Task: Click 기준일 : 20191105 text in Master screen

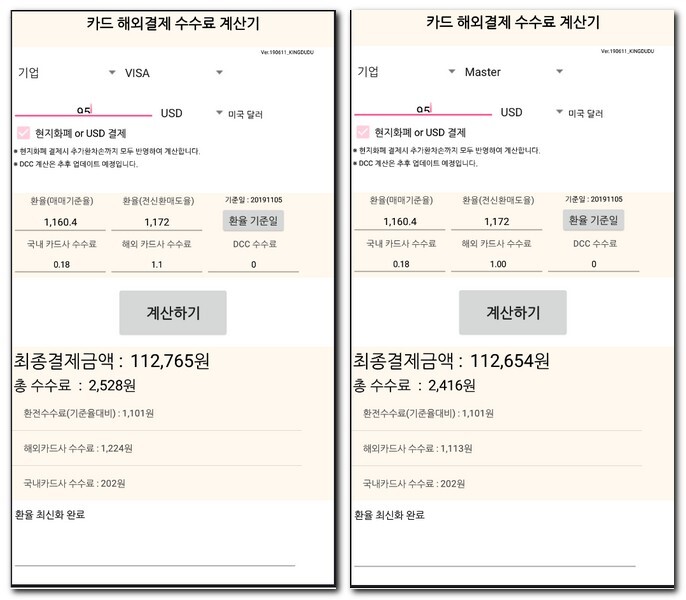Action: [x=593, y=199]
